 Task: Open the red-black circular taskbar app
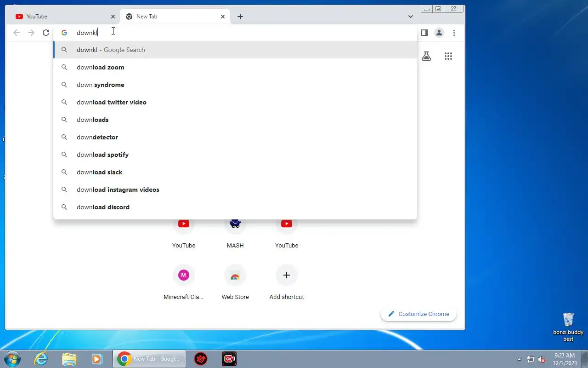201,359
